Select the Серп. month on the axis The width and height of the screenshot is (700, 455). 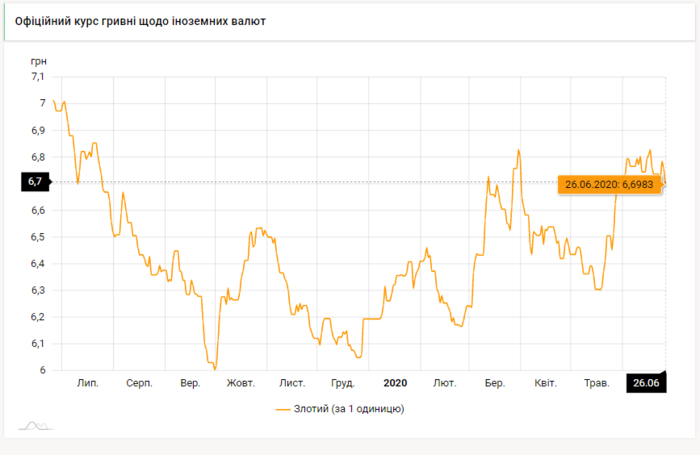[x=139, y=383]
